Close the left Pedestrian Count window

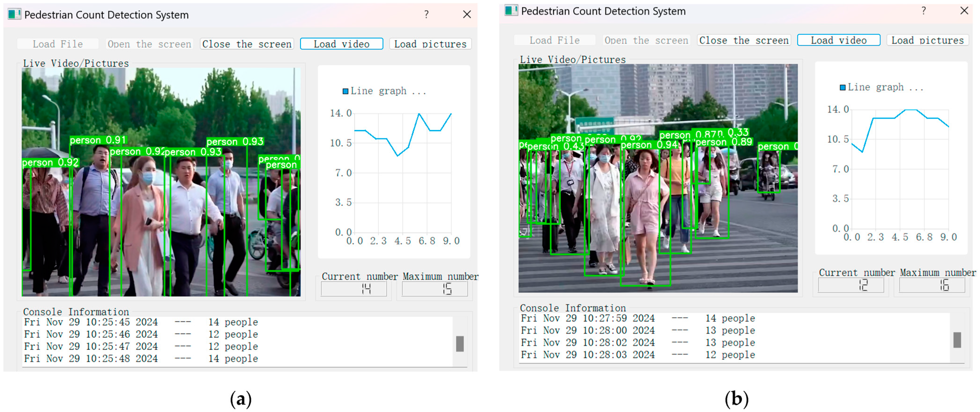(467, 15)
